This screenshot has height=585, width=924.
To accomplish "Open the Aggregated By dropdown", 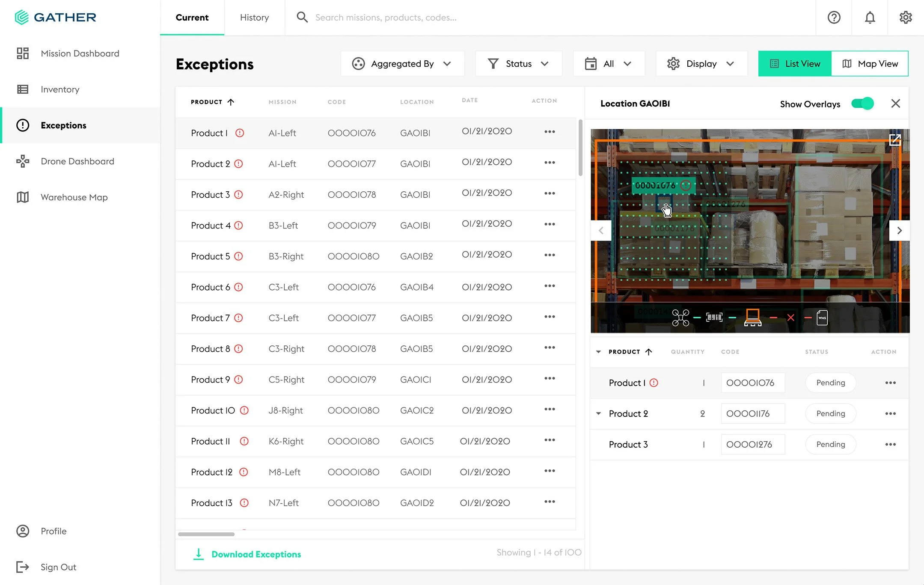I will pos(402,64).
